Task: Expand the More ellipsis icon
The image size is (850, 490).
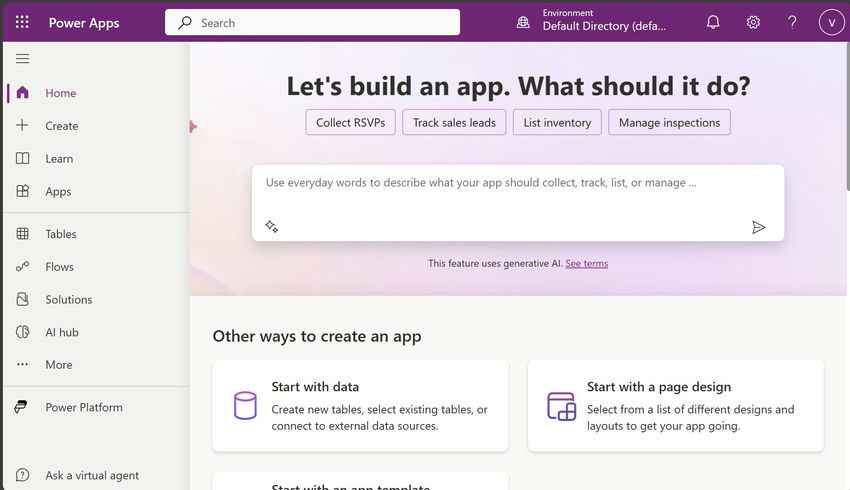Action: tap(22, 364)
